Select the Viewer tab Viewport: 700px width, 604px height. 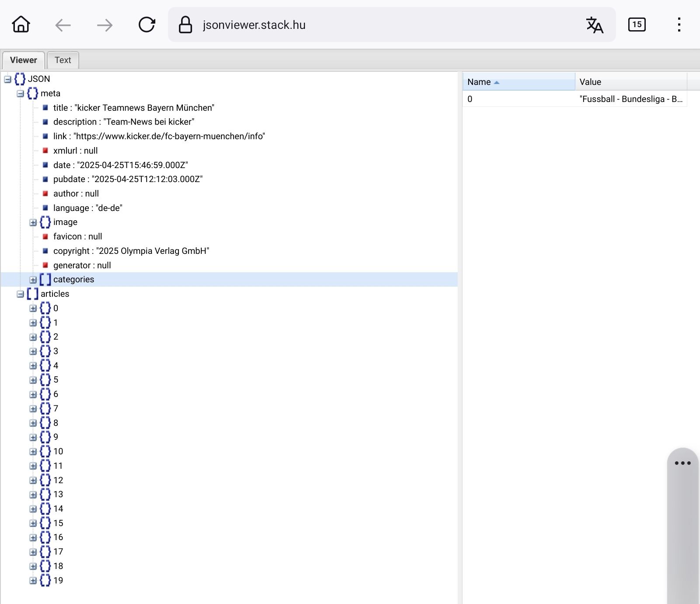tap(24, 60)
